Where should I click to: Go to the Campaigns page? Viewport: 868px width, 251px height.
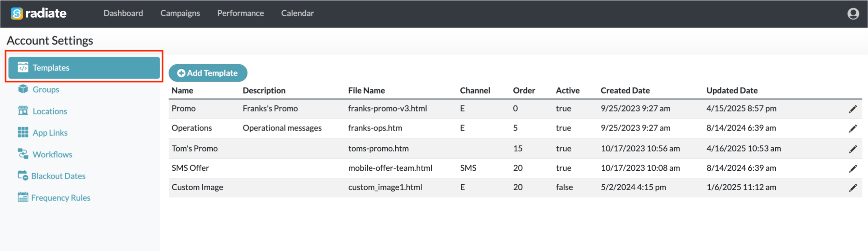point(180,13)
